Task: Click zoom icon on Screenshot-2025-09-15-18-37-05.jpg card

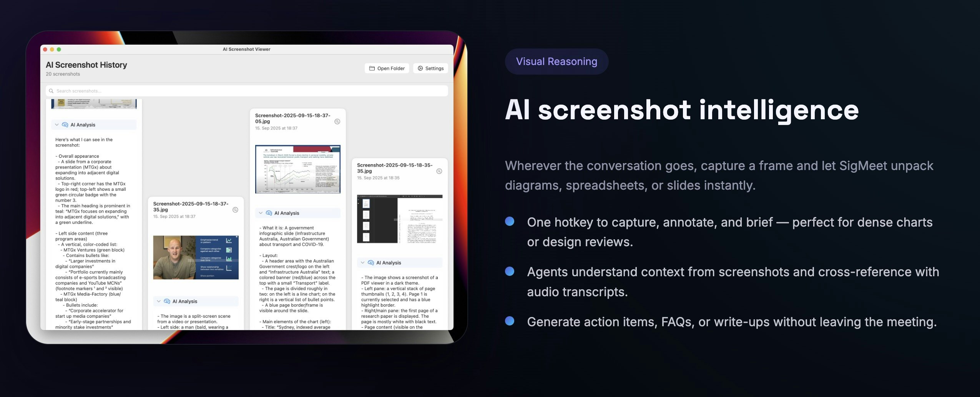Action: 337,122
